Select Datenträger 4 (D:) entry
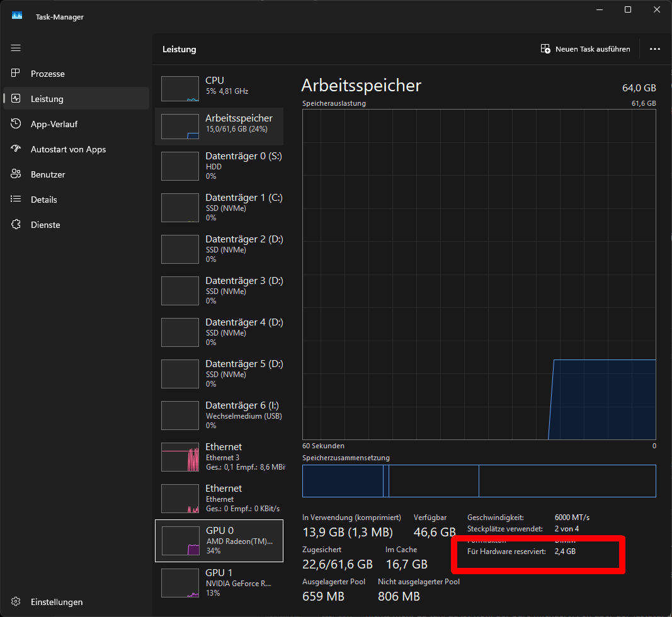The width and height of the screenshot is (672, 617). point(219,332)
